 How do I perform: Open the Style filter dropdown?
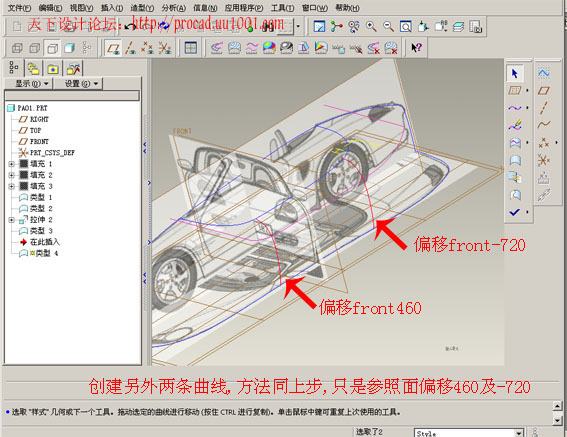519,433
